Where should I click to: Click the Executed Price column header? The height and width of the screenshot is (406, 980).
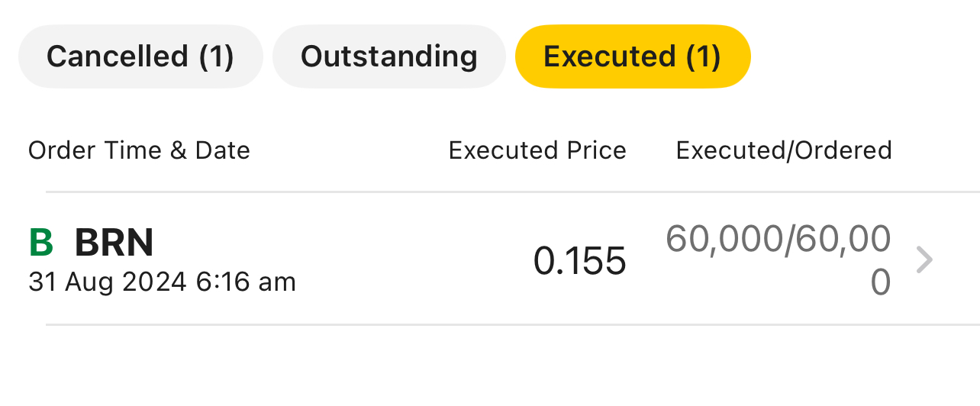[x=537, y=150]
